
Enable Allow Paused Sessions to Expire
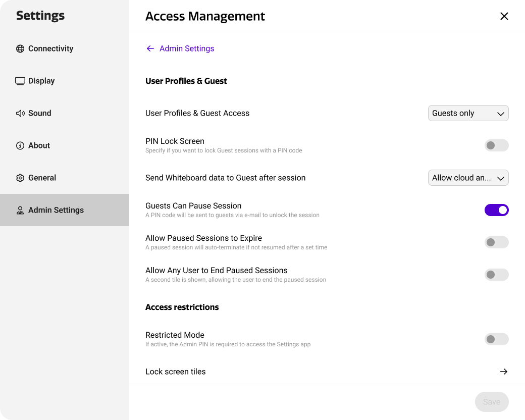point(496,242)
